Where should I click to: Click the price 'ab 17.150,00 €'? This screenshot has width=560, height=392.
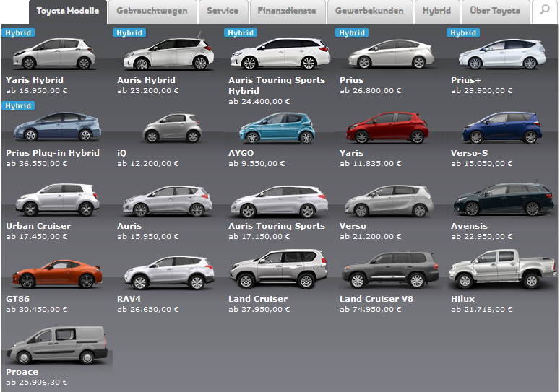click(x=259, y=237)
